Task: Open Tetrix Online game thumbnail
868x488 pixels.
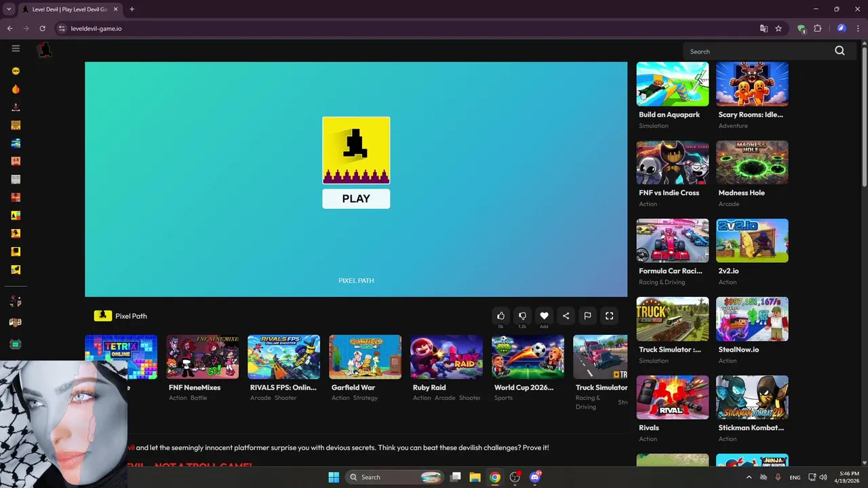Action: [x=121, y=357]
